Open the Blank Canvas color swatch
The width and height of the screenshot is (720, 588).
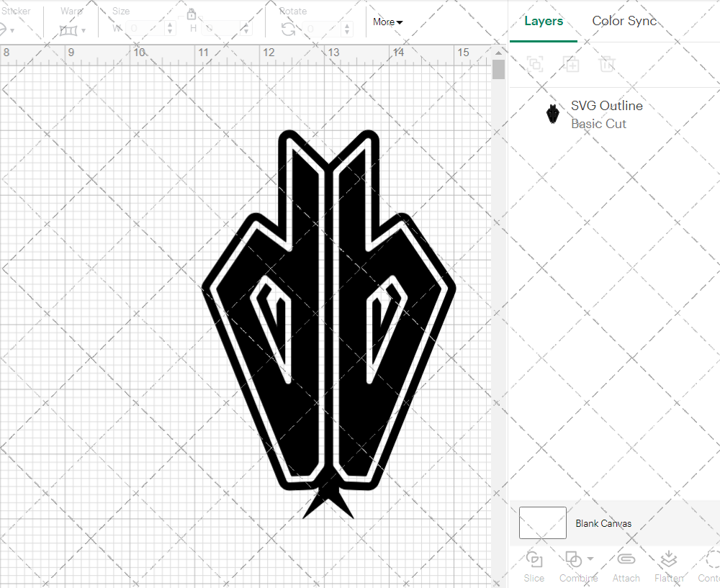[x=542, y=523]
